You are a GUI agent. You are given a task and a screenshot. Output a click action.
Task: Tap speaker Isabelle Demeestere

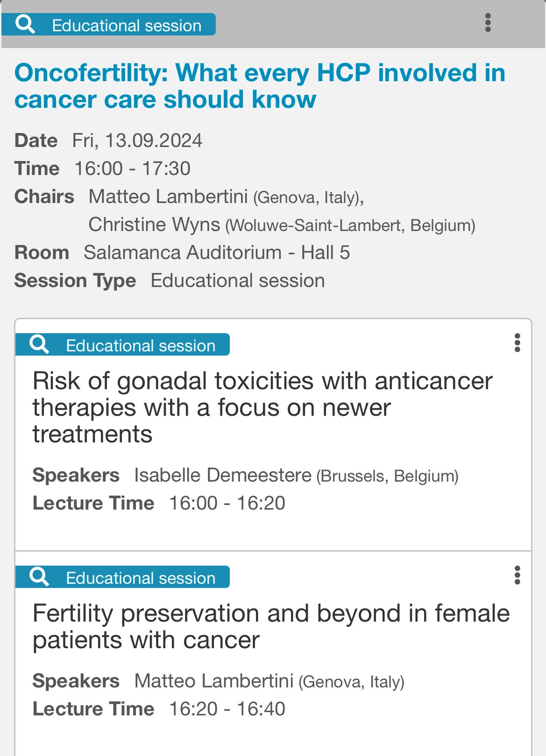click(223, 475)
